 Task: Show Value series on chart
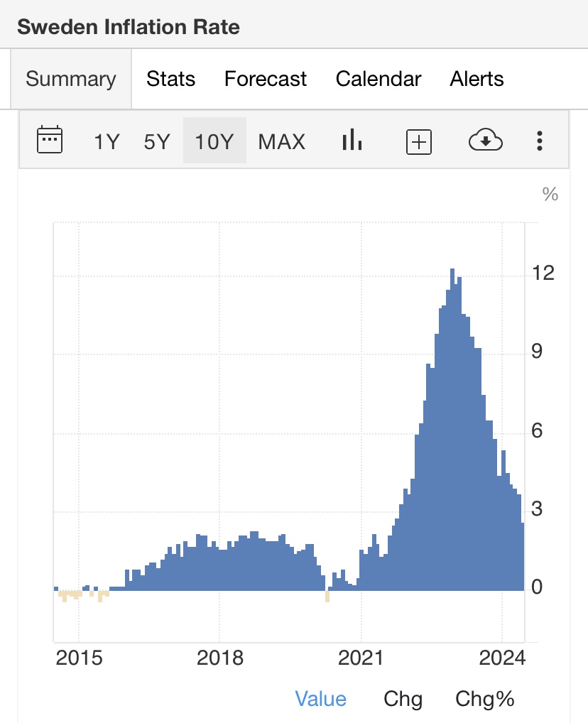click(x=321, y=699)
